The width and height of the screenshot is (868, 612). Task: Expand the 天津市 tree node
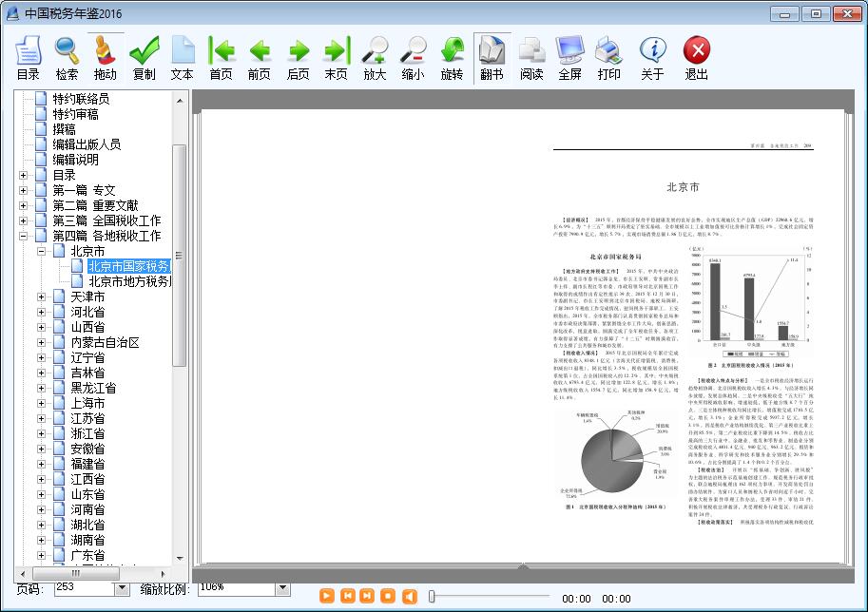42,297
